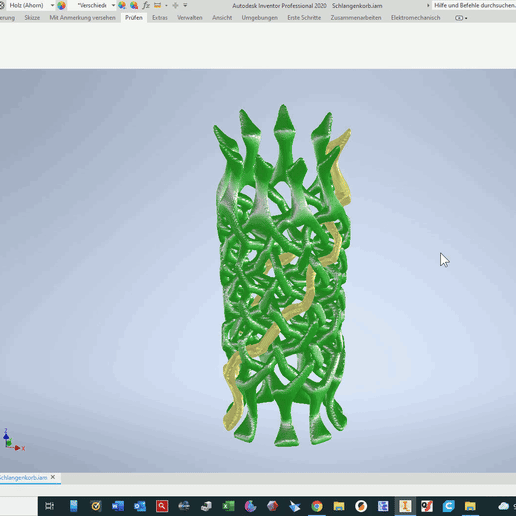The height and width of the screenshot is (516, 516).
Task: Switch to the Extras ribbon tab
Action: (x=160, y=18)
